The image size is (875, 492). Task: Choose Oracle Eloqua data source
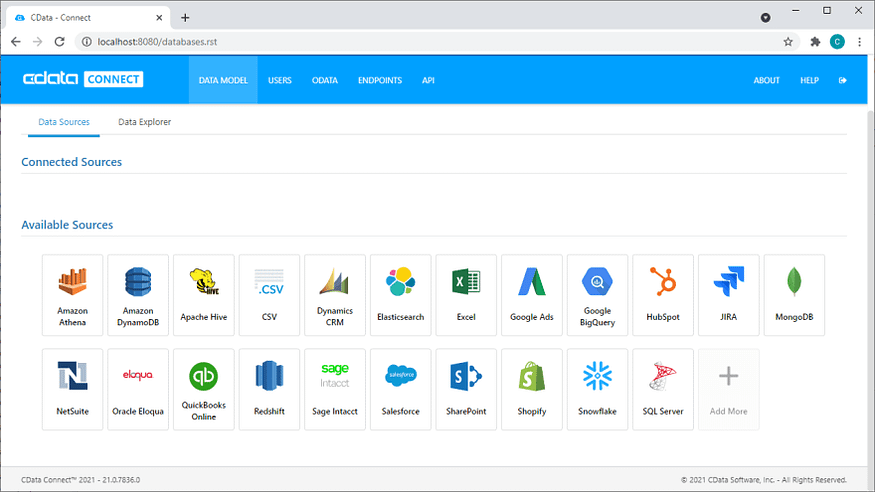coord(138,389)
